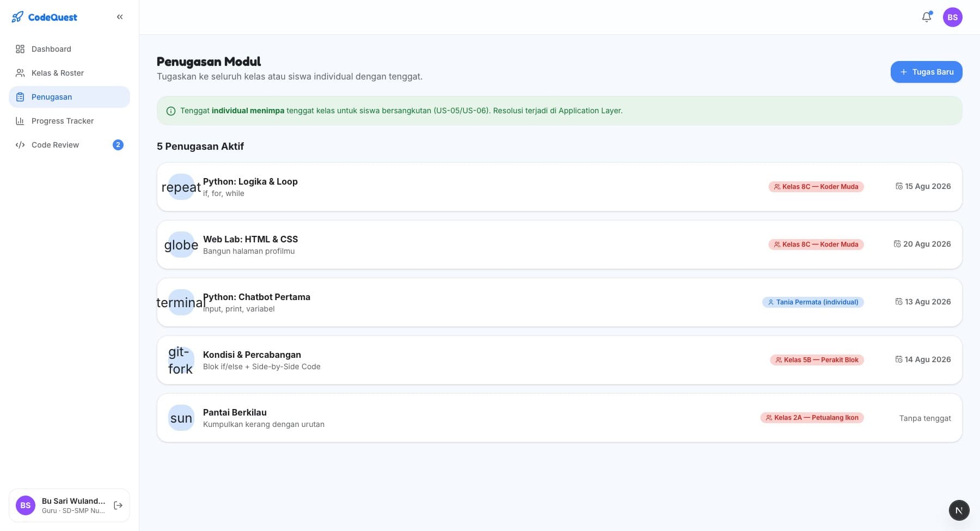Click the logout icon beside Bu Sari
980x531 pixels.
pos(118,505)
